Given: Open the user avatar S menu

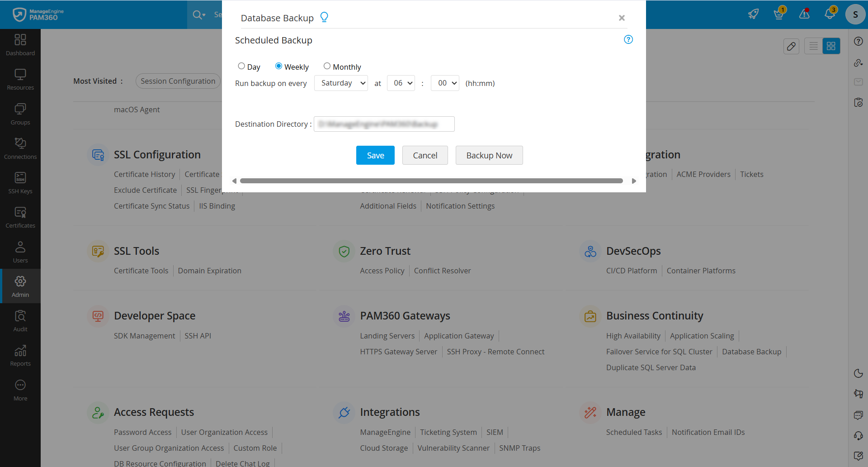Looking at the screenshot, I should [855, 14].
